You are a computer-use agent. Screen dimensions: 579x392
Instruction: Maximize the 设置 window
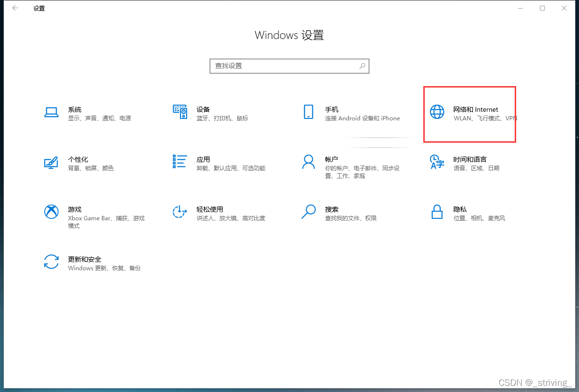[x=542, y=8]
